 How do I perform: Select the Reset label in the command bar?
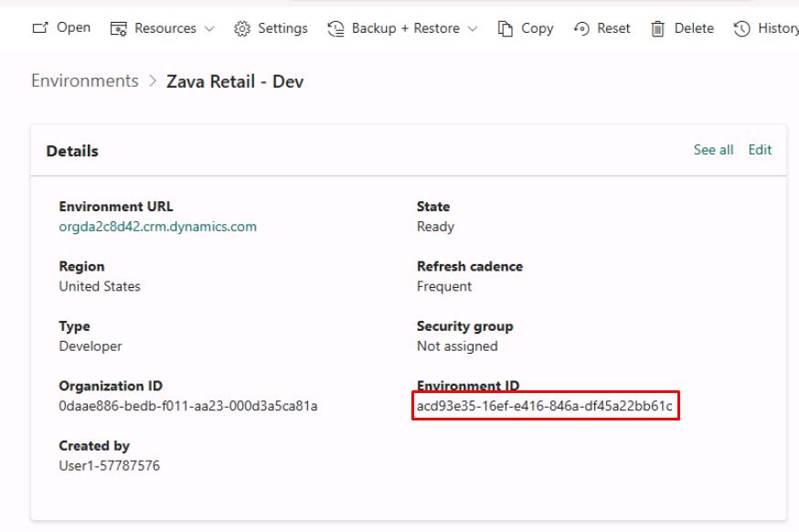click(x=613, y=28)
